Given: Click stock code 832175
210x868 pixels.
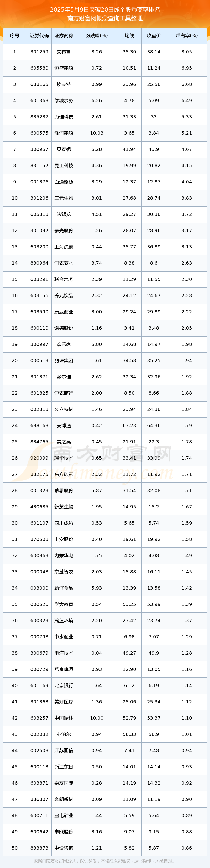Looking at the screenshot, I should (39, 474).
